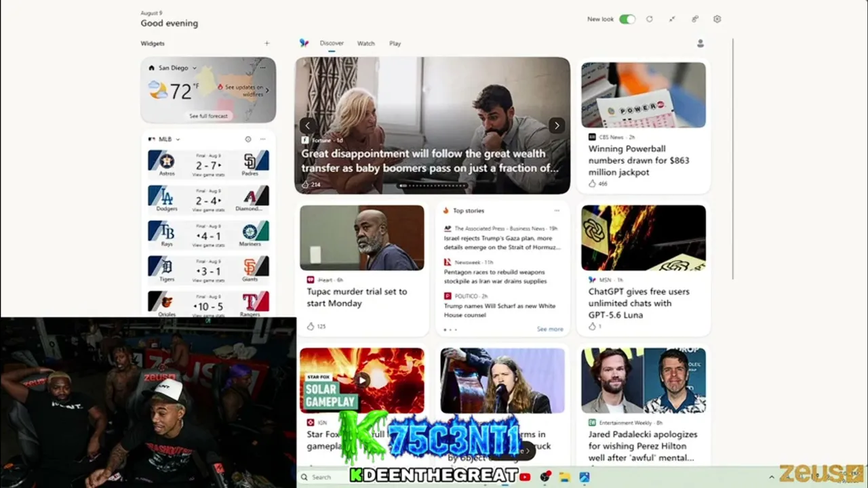Click the 10 - 5 Orioles Rangers score
The image size is (868, 488).
coord(207,306)
